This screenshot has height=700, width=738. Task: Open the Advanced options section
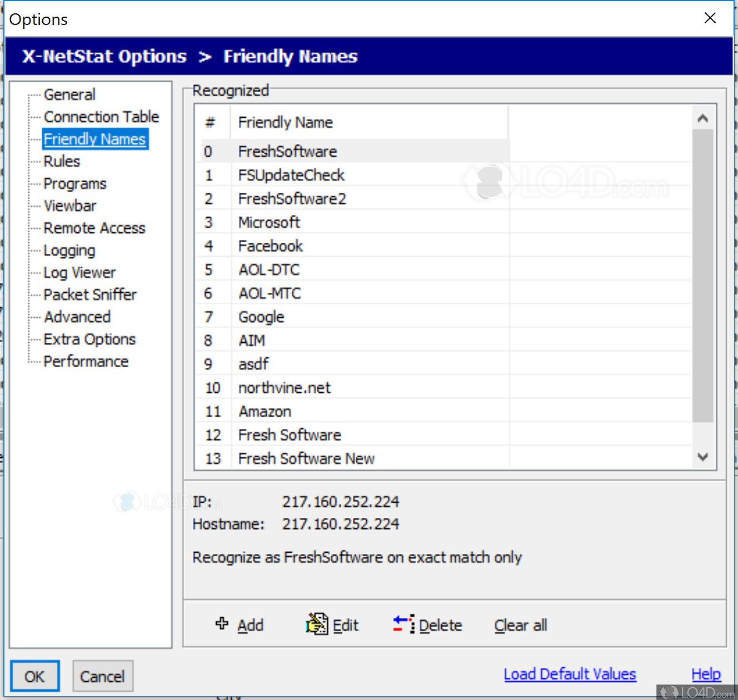point(77,317)
